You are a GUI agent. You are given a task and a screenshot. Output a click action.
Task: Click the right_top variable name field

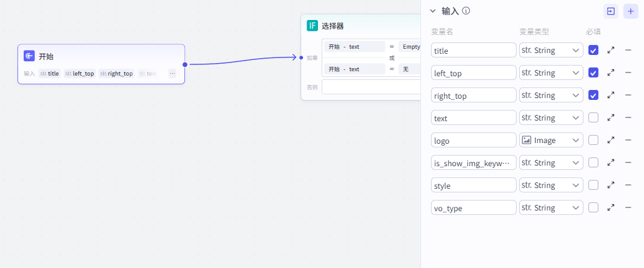(473, 96)
